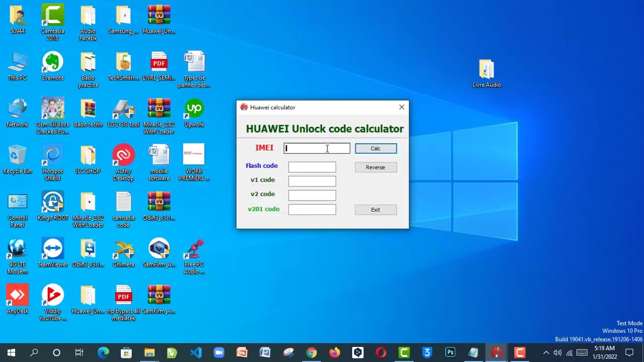Screen dimensions: 644x362
Task: Open taskbar Search
Action: tap(34, 352)
